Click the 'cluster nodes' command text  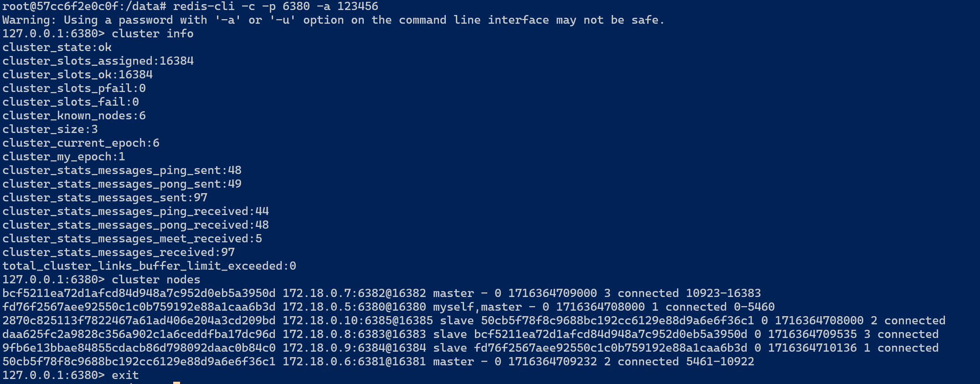point(156,280)
